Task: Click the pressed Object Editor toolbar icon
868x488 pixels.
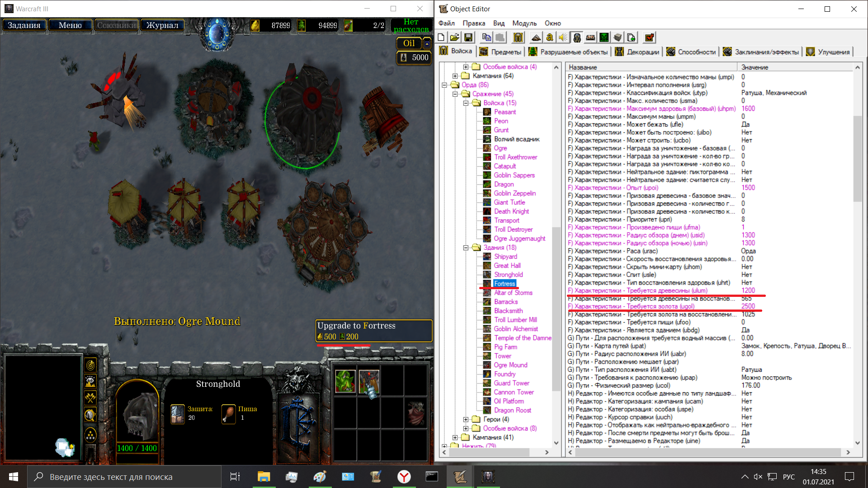Action: (x=577, y=38)
